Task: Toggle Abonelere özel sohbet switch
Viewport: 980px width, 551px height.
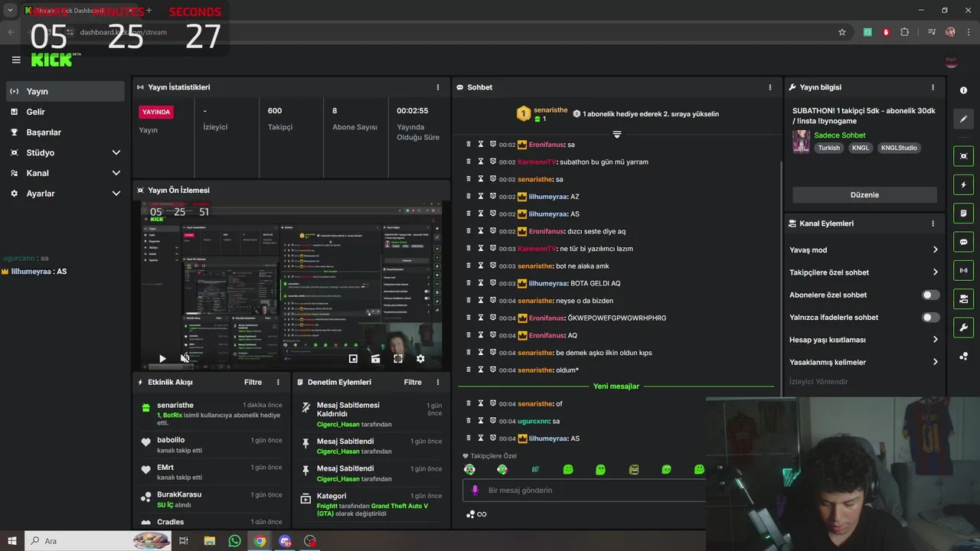Action: [930, 295]
